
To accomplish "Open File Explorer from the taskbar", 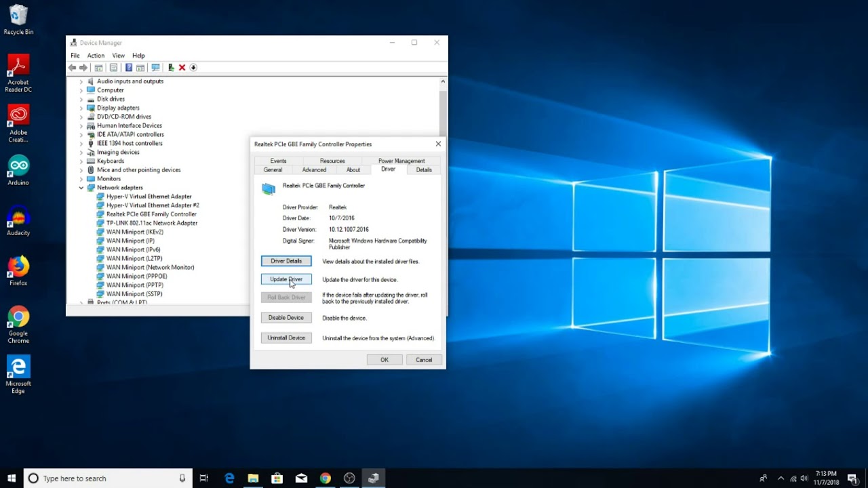I will click(x=253, y=478).
